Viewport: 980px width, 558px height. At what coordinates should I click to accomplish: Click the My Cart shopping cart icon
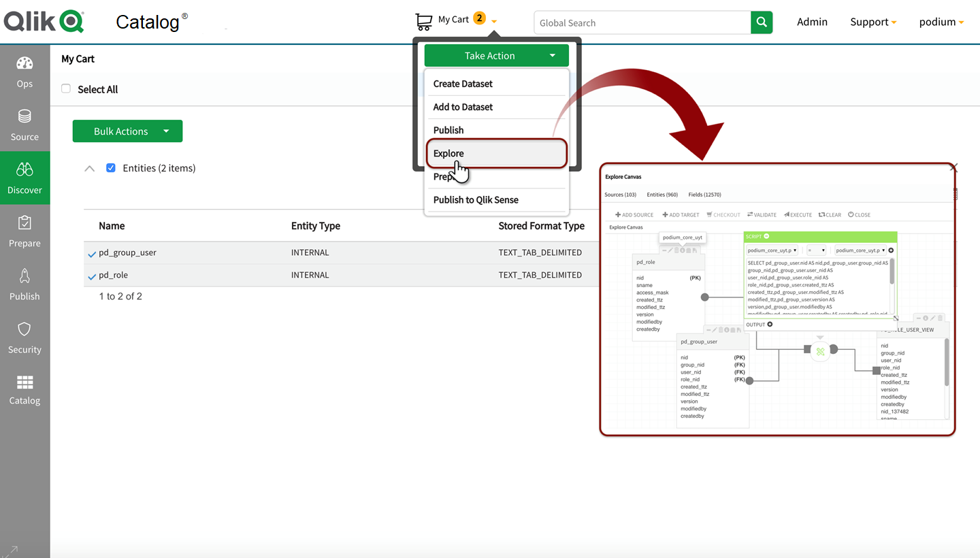[424, 22]
